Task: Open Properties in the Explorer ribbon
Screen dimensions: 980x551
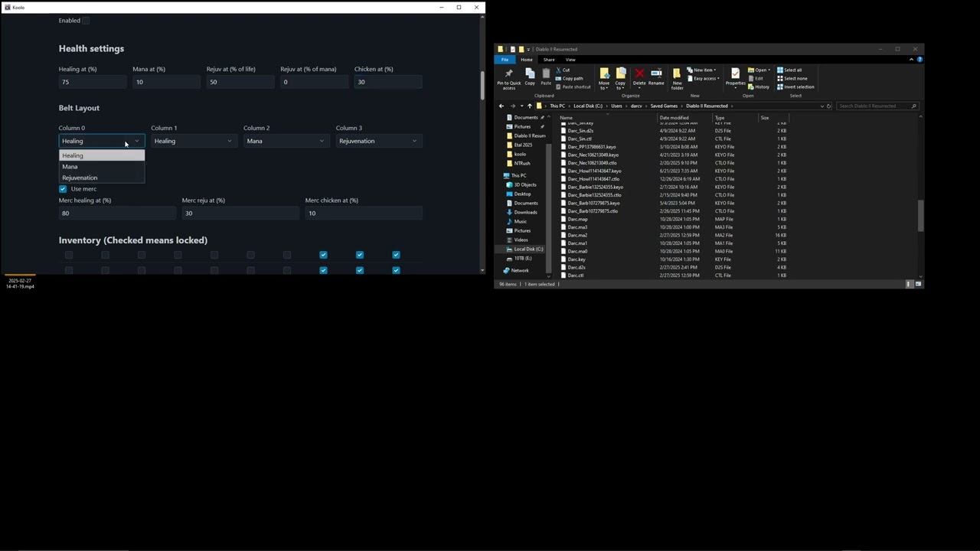Action: click(735, 77)
